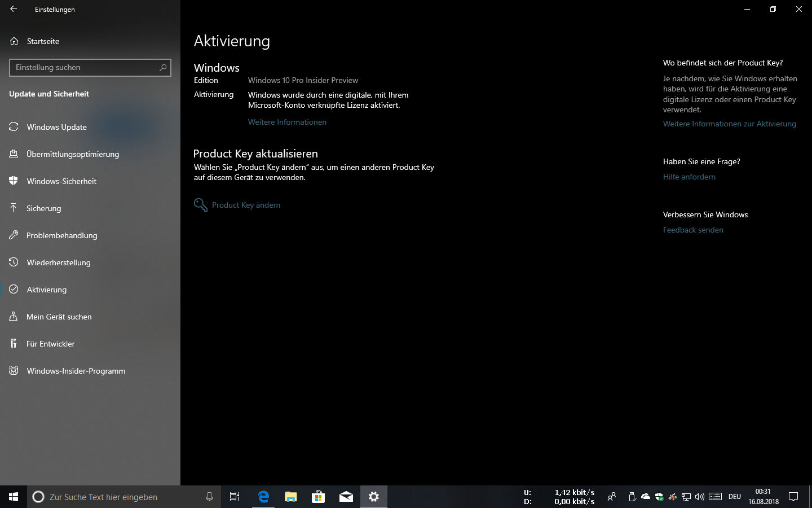812x508 pixels.
Task: Click the Windows-Insider-Programm cat icon
Action: [14, 370]
